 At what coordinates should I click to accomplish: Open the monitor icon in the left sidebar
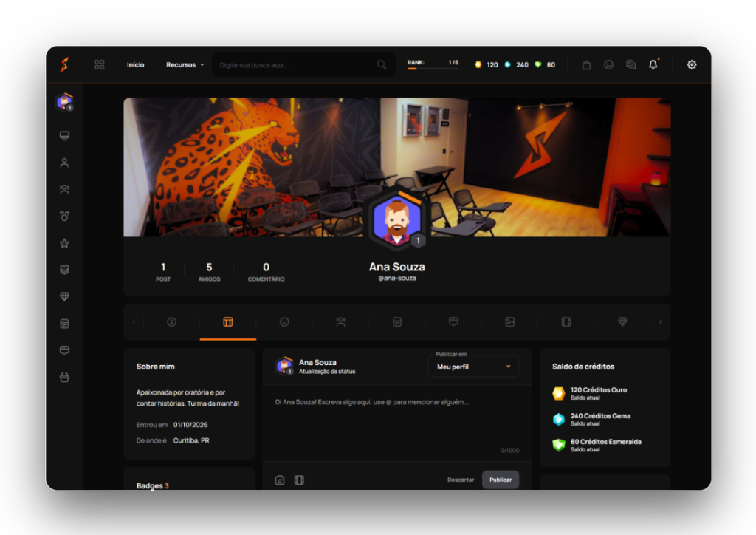point(65,135)
